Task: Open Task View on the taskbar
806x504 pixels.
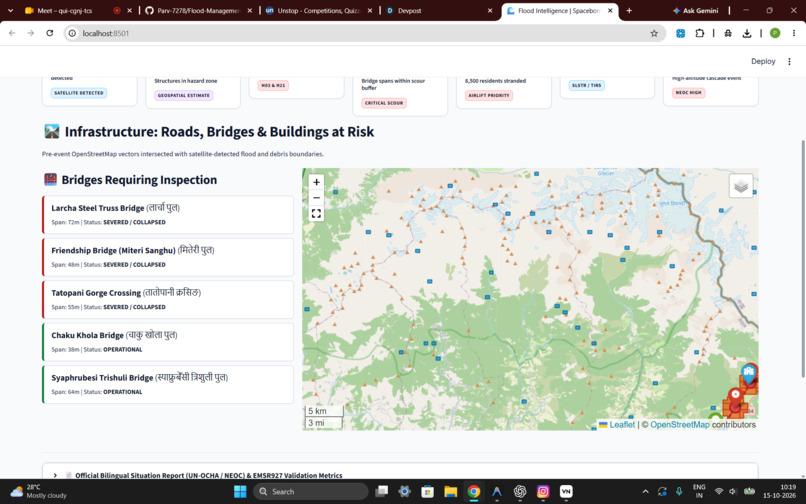Action: coord(381,492)
